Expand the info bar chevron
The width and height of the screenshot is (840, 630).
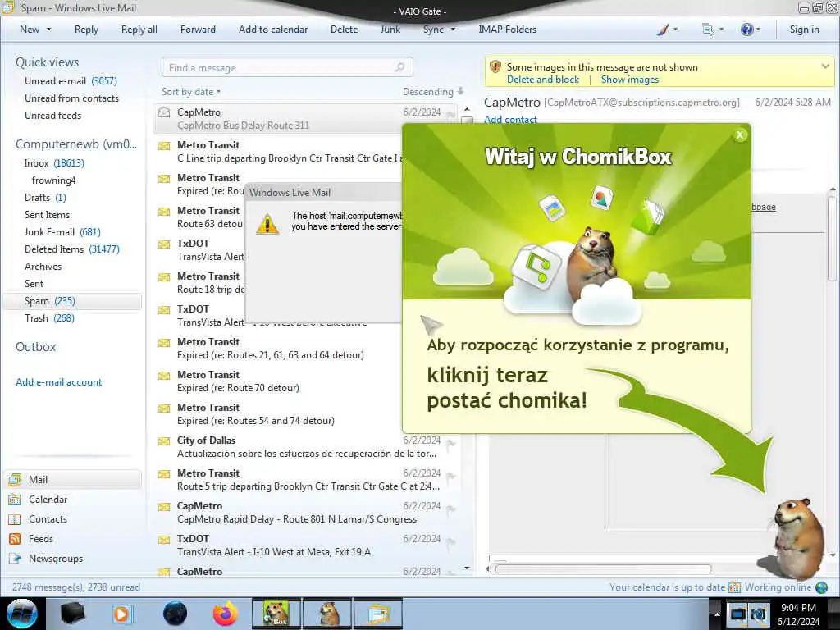coord(825,66)
